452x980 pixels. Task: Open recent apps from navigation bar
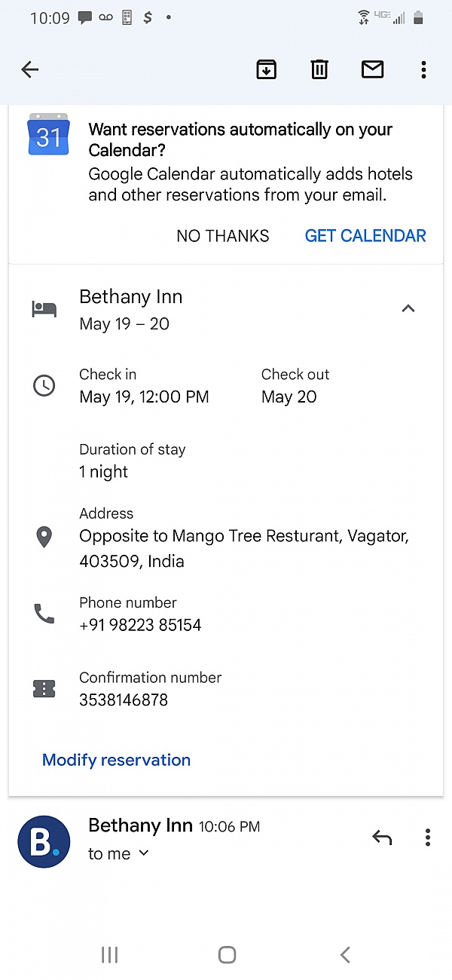click(x=109, y=955)
